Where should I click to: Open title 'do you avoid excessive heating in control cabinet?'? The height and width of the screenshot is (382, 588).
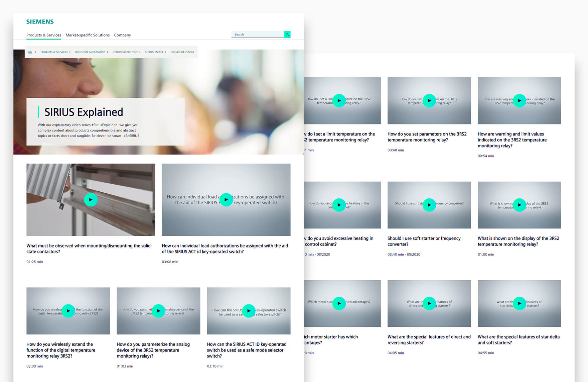[339, 241]
